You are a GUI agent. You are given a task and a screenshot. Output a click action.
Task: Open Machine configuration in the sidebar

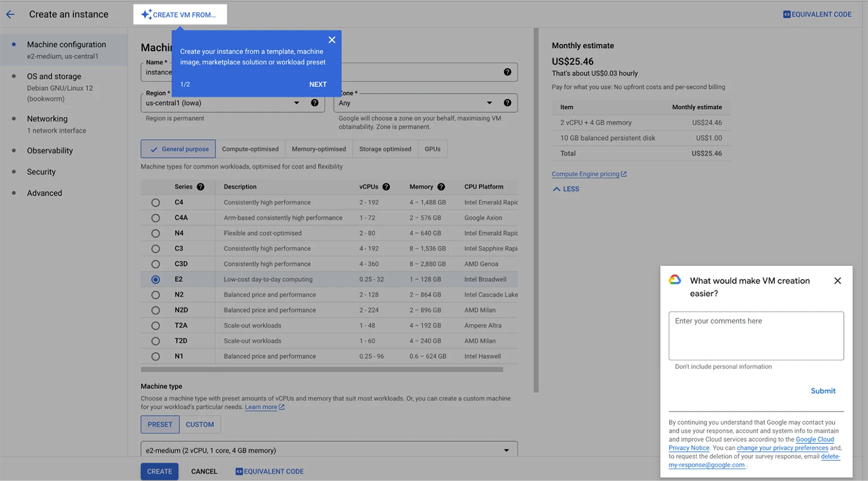click(x=64, y=50)
